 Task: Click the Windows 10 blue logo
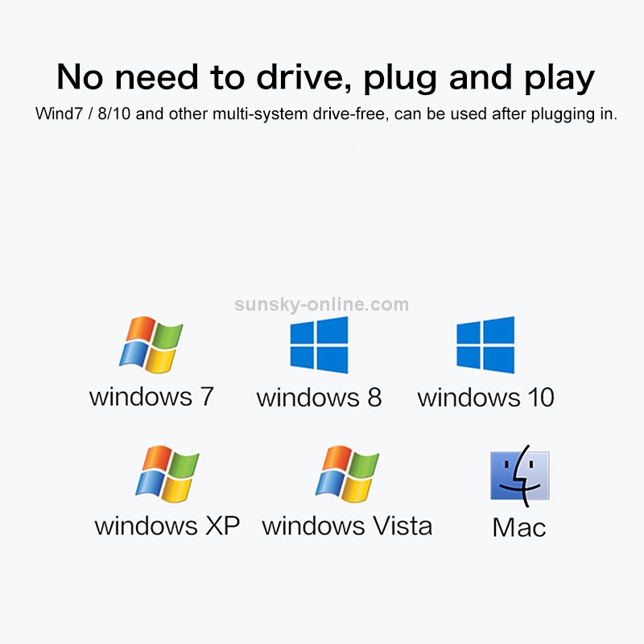click(x=485, y=345)
